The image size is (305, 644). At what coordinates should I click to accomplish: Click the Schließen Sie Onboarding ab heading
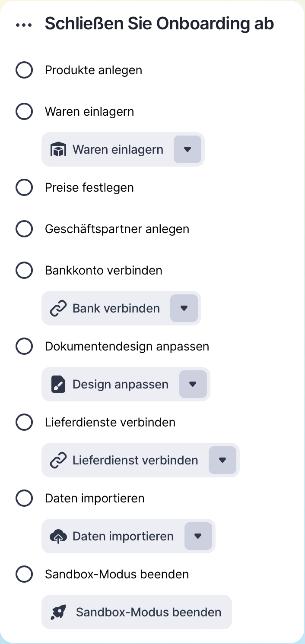(159, 24)
